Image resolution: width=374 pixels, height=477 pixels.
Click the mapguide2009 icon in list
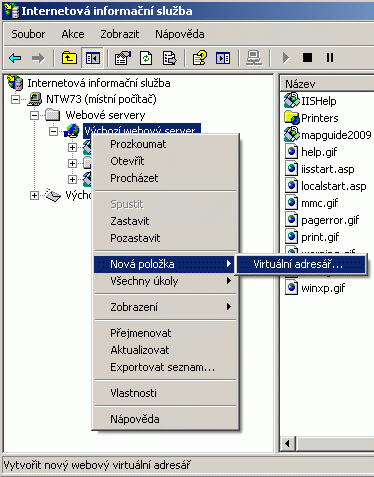pos(292,134)
